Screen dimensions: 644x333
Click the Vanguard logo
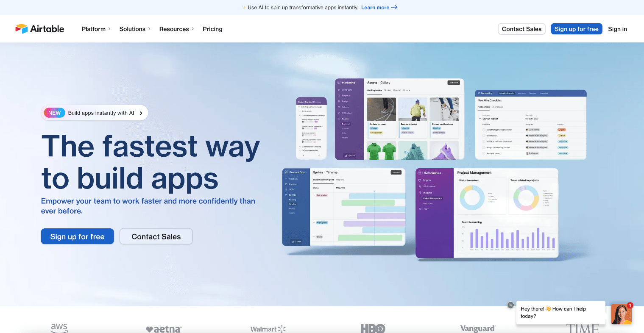click(x=478, y=329)
